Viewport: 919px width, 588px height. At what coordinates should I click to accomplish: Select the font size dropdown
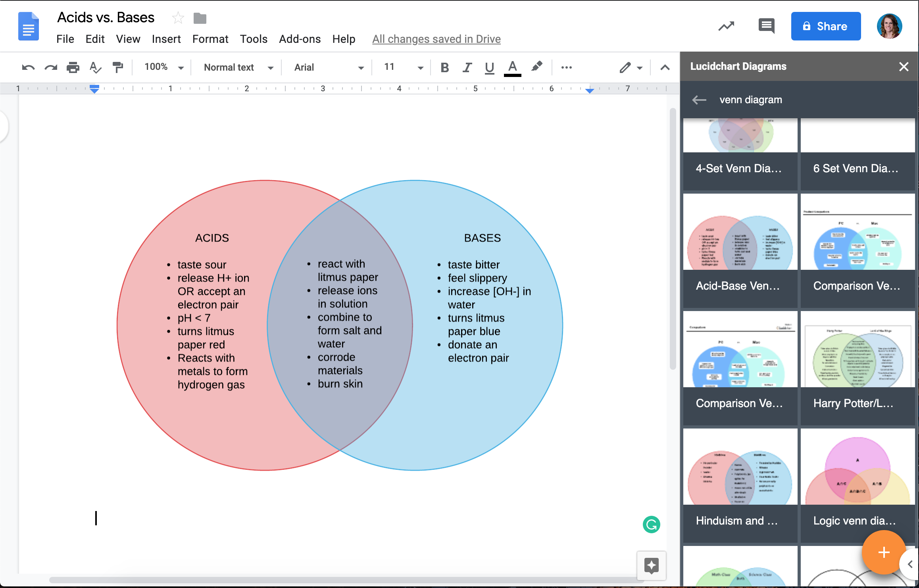pos(399,67)
